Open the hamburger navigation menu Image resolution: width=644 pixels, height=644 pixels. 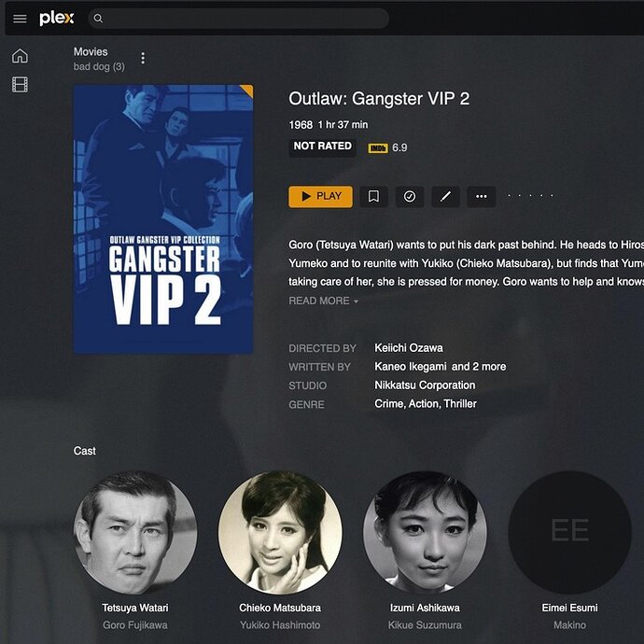click(x=20, y=19)
